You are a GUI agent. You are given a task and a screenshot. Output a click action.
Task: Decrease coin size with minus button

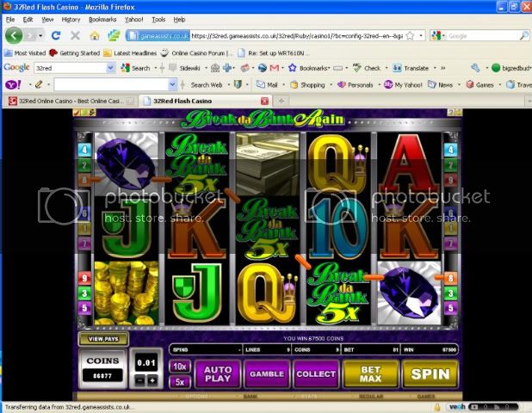(139, 381)
